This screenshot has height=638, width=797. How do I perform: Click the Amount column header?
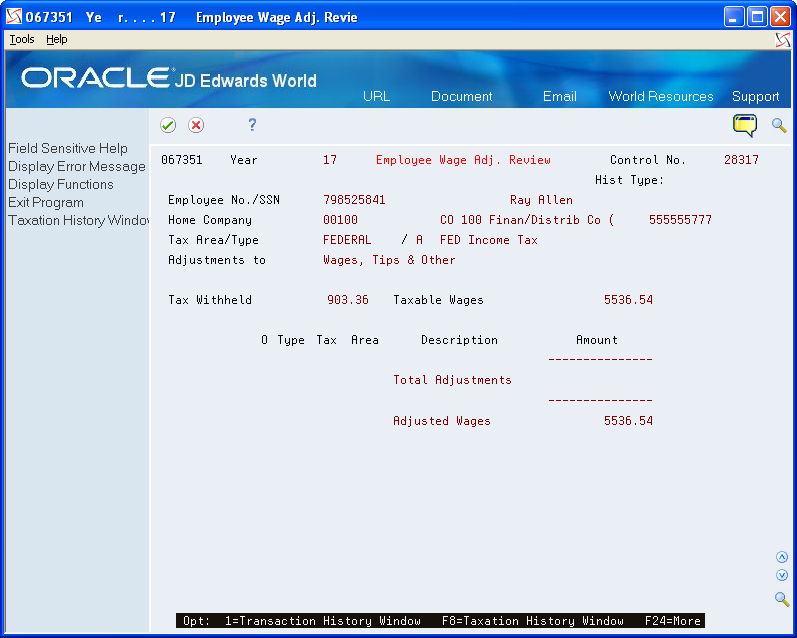(x=597, y=340)
